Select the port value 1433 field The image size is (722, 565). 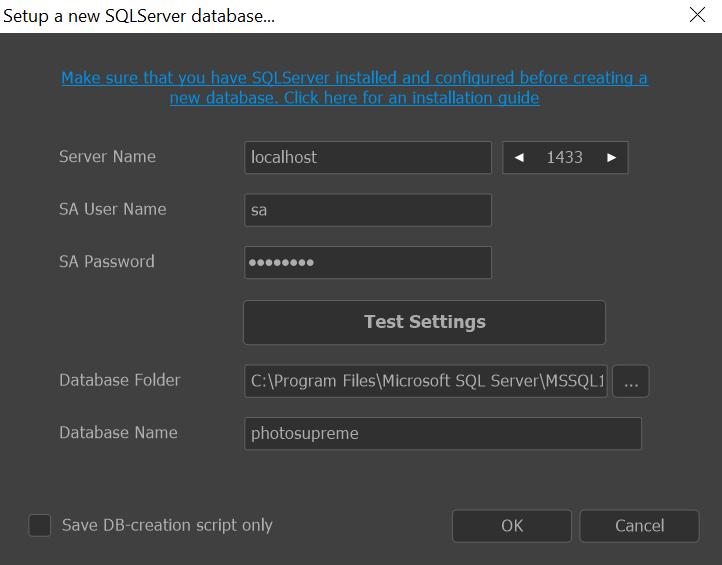[565, 157]
